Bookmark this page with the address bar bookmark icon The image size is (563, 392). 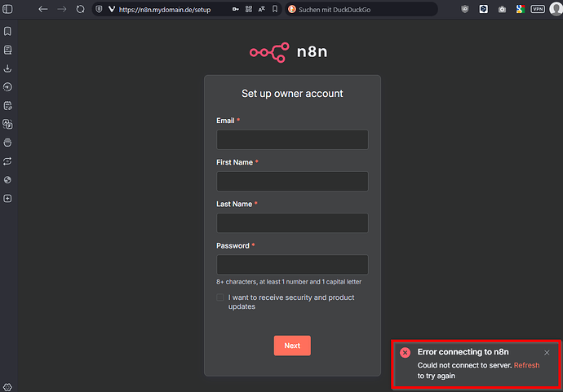[275, 9]
